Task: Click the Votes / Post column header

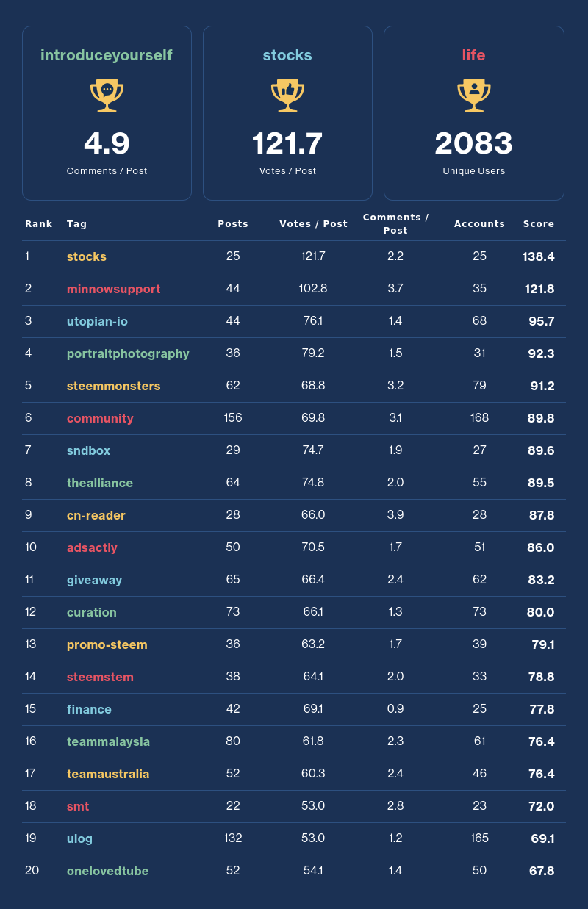Action: tap(313, 224)
